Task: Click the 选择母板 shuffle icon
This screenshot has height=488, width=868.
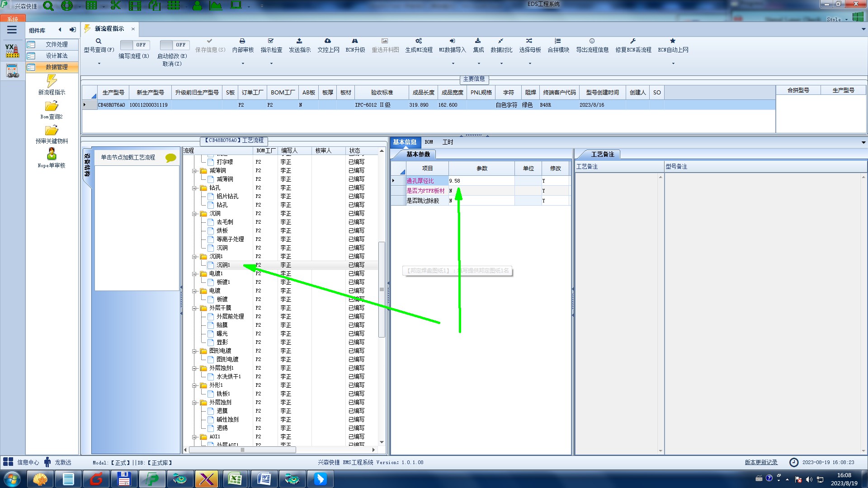Action: 529,41
